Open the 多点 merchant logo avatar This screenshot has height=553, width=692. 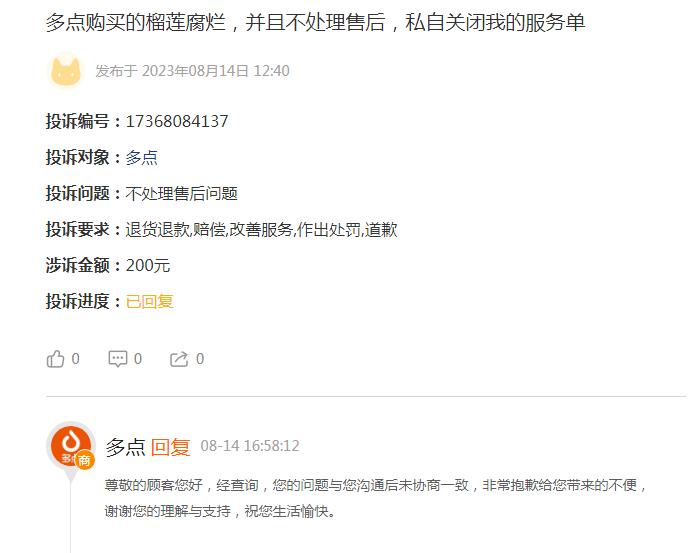[71, 446]
